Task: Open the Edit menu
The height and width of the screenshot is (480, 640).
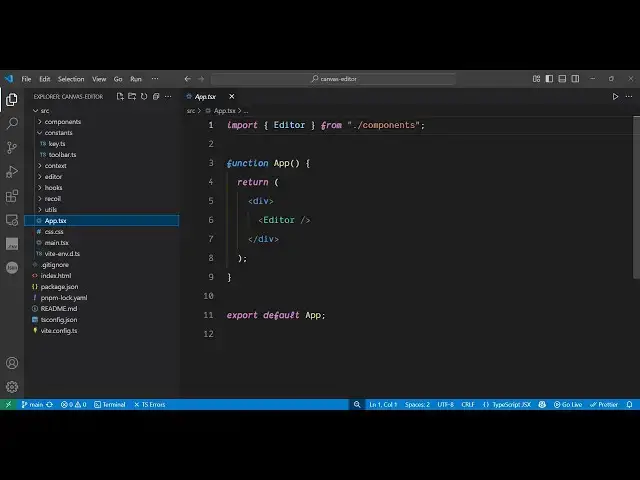Action: click(x=44, y=79)
